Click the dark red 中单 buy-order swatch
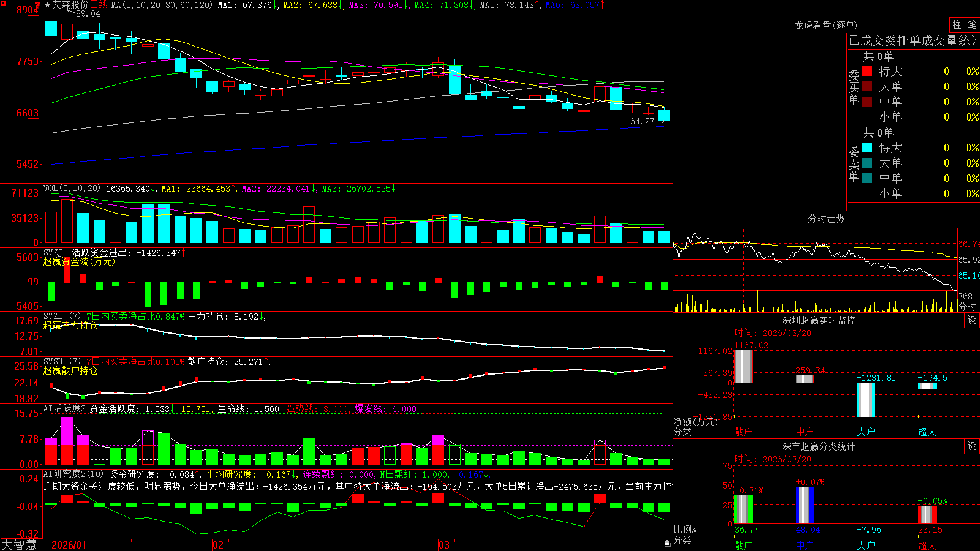This screenshot has height=551, width=980. 867,102
